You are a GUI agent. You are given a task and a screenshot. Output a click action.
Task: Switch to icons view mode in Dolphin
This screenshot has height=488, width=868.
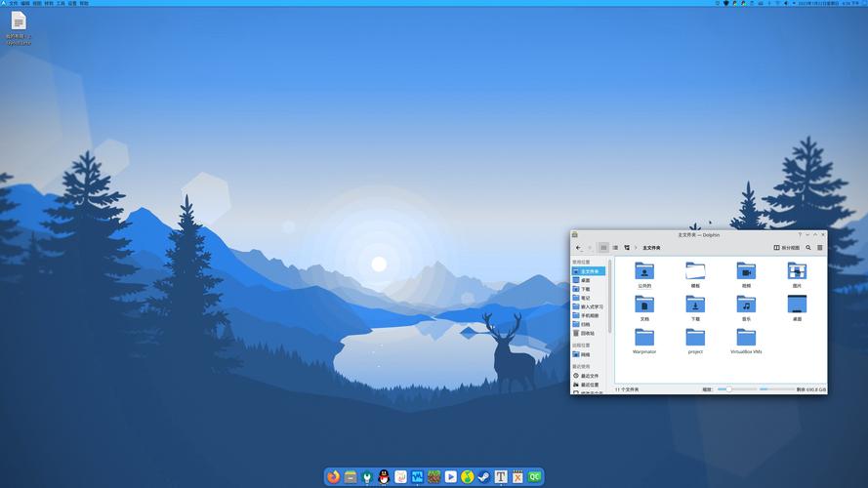603,248
